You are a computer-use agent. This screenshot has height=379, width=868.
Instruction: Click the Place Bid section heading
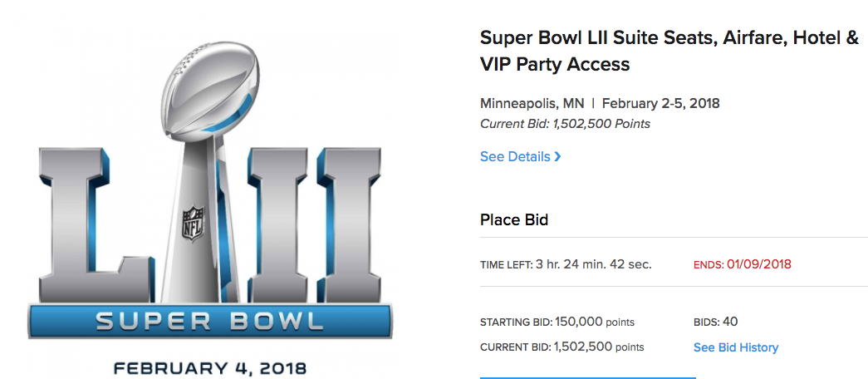point(514,220)
